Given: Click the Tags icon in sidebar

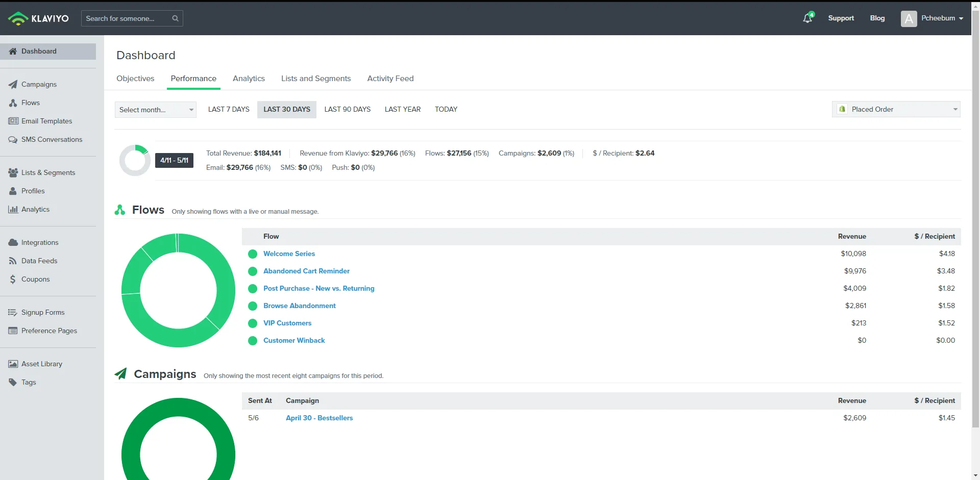Looking at the screenshot, I should pyautogui.click(x=13, y=383).
